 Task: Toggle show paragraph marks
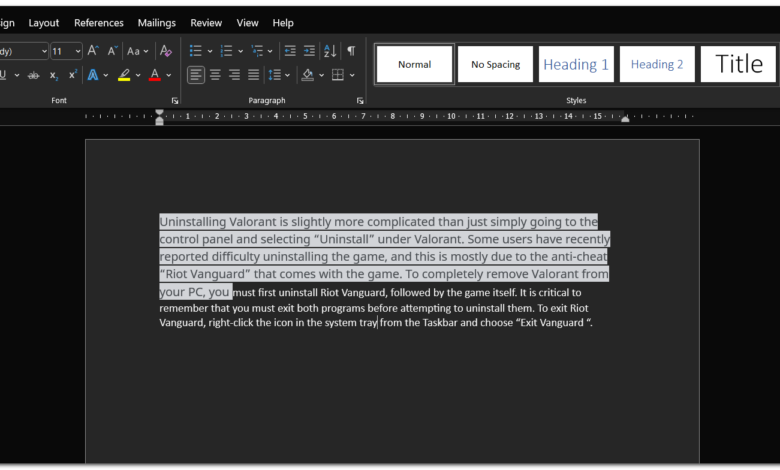click(x=351, y=50)
